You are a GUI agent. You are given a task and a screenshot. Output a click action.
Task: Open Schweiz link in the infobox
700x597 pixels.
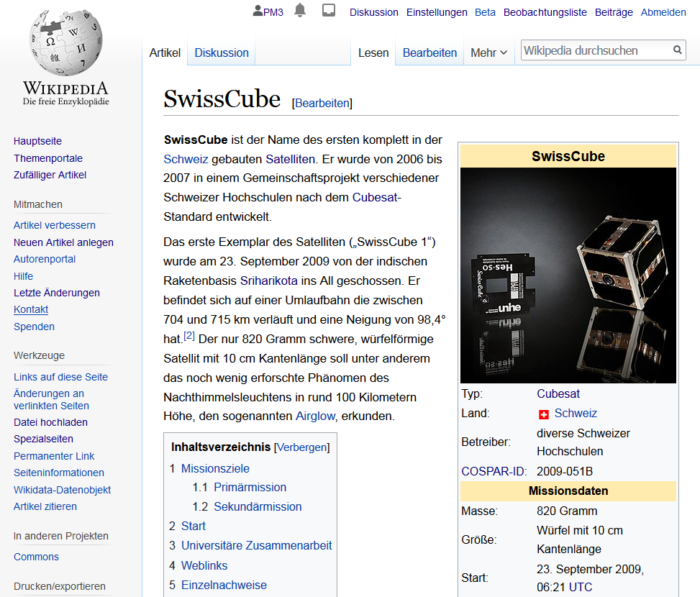pos(576,413)
